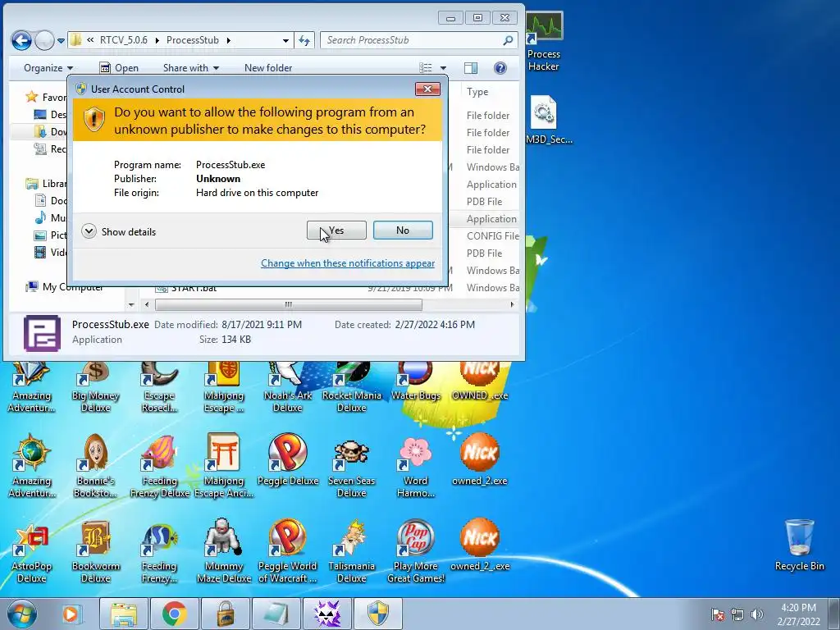The height and width of the screenshot is (630, 840).
Task: Click ProcessStub.exe icon in details pane
Action: pos(42,333)
